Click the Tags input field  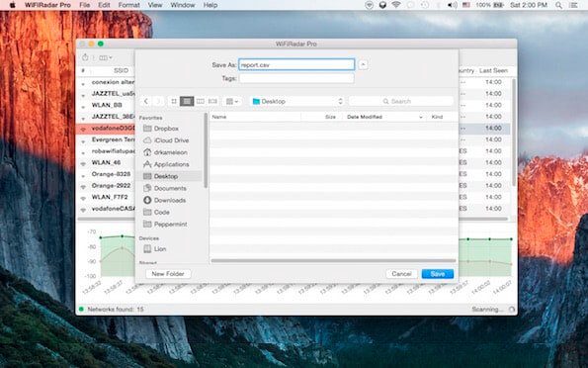tap(296, 78)
